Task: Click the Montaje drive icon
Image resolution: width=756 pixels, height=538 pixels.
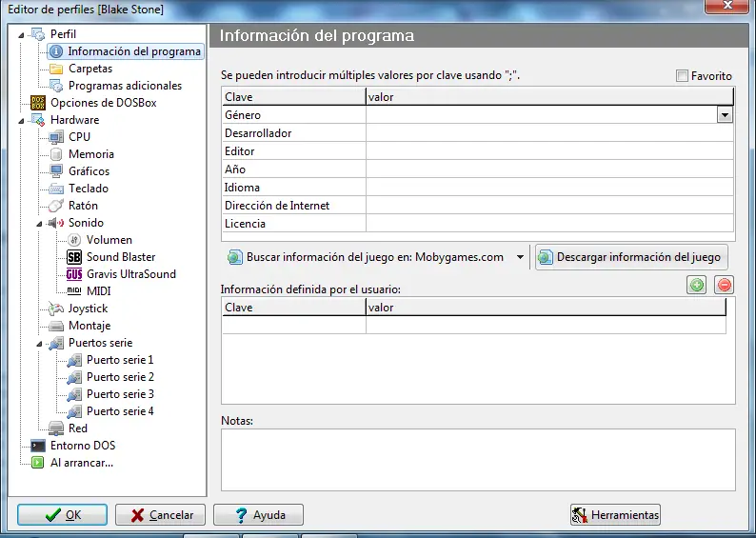Action: tap(56, 326)
